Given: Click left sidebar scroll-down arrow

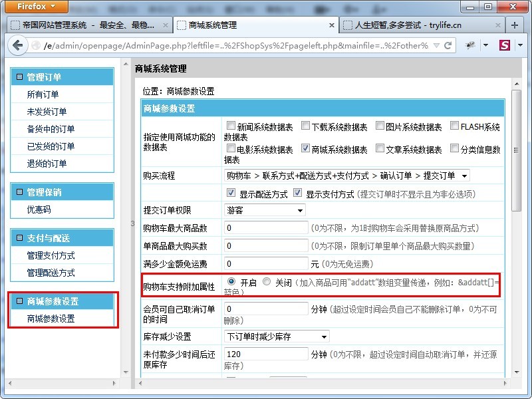Looking at the screenshot, I should pos(126,372).
